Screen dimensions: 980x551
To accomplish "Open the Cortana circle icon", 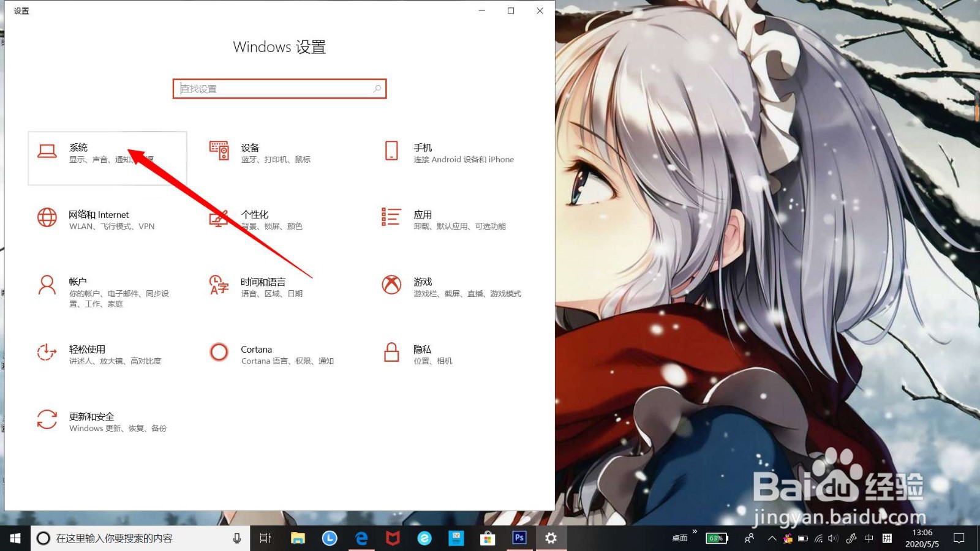I will [x=219, y=352].
